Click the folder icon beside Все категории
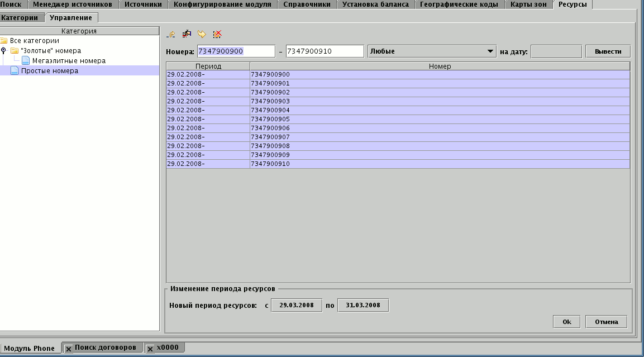Screen dimensions: 644x357 pyautogui.click(x=4, y=41)
